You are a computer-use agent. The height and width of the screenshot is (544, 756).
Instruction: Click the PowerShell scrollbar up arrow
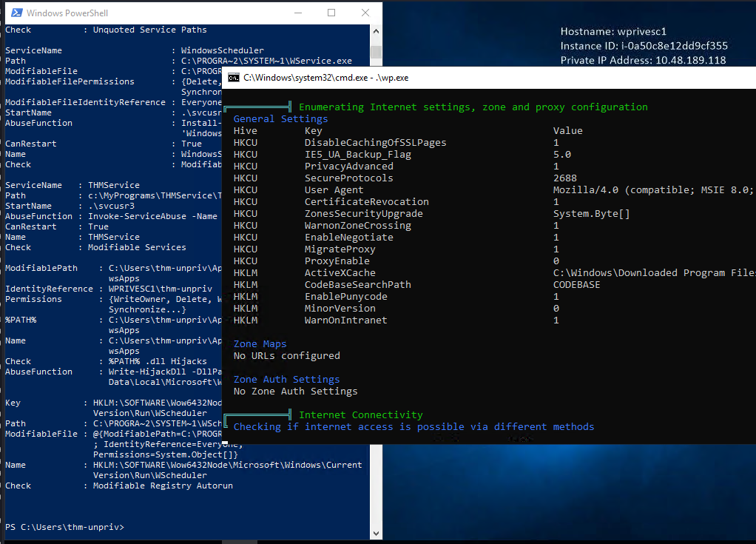tap(377, 30)
